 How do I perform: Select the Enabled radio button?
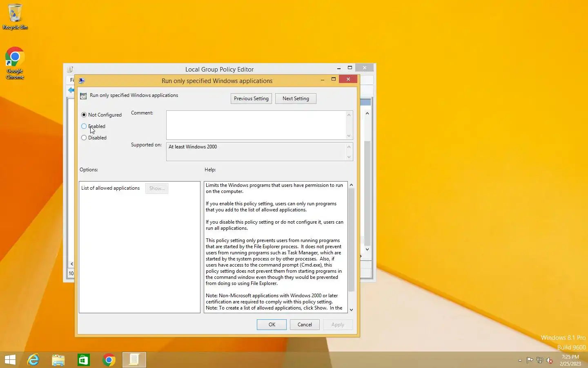click(x=84, y=126)
